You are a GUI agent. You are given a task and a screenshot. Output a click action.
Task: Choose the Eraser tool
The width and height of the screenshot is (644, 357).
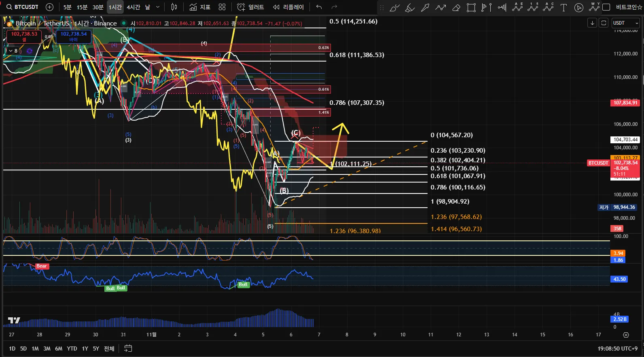click(x=456, y=7)
